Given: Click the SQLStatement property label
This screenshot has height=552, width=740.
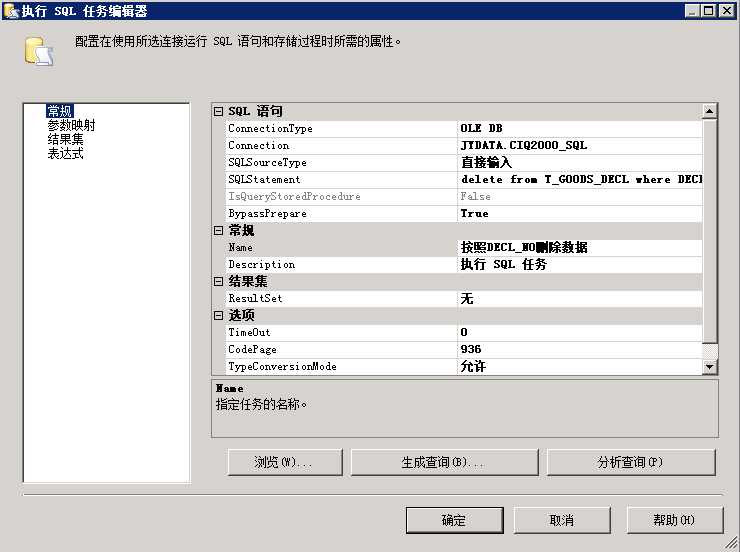Looking at the screenshot, I should tap(264, 179).
